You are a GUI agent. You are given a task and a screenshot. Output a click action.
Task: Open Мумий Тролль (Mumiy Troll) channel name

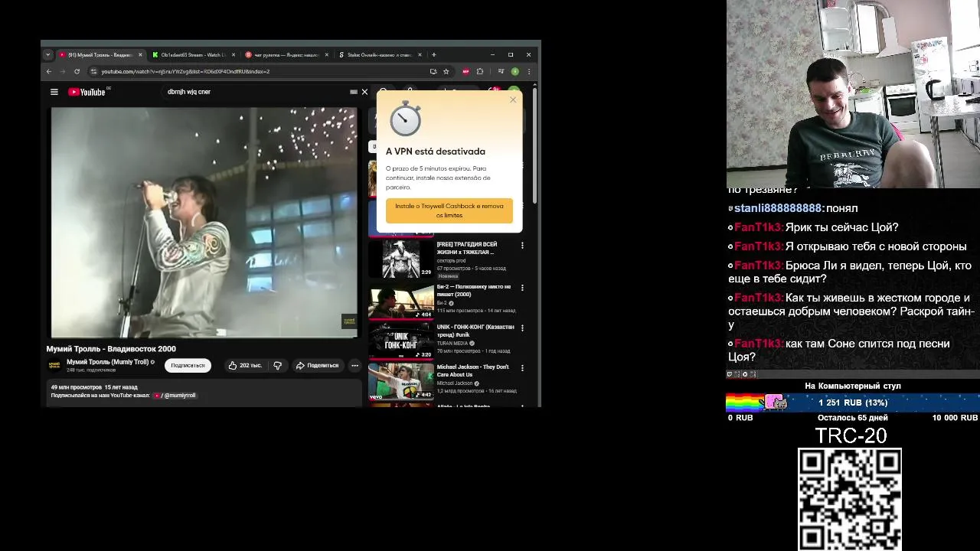coord(107,362)
